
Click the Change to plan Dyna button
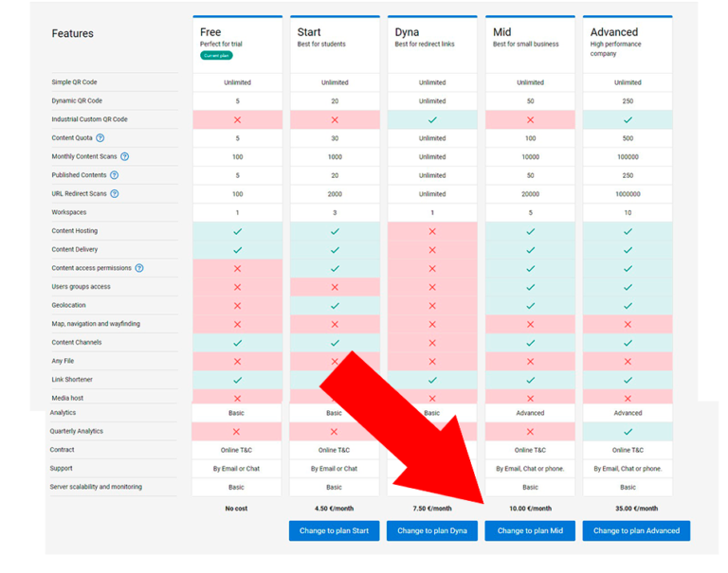pos(432,530)
